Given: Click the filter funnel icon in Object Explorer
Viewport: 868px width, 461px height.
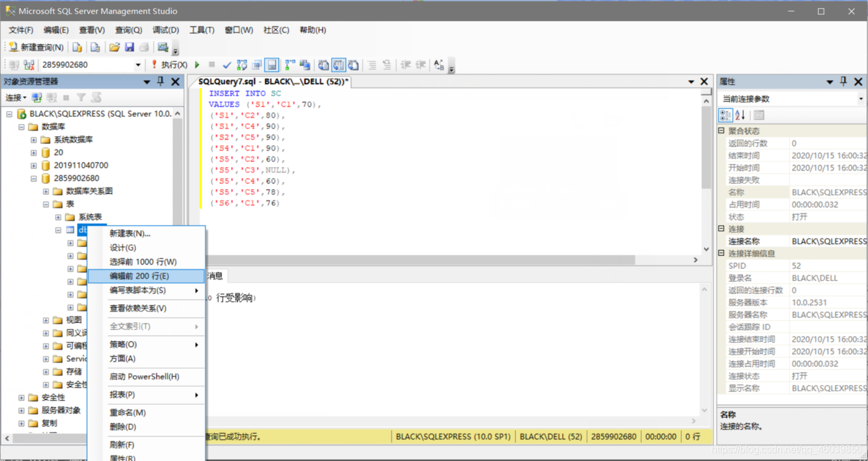Looking at the screenshot, I should [x=81, y=98].
